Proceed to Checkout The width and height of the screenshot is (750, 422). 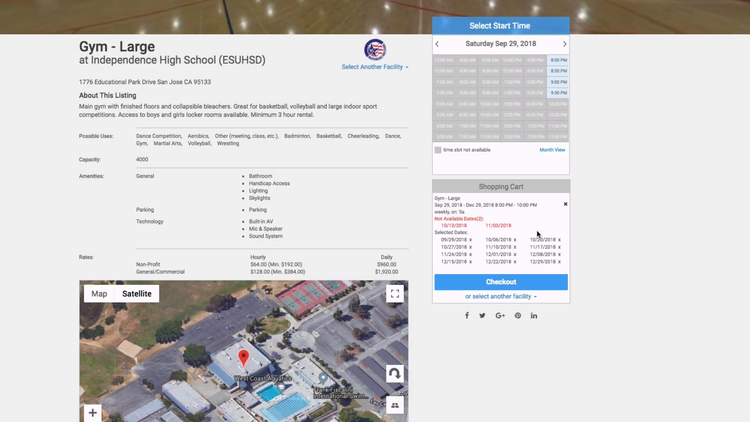pos(501,282)
